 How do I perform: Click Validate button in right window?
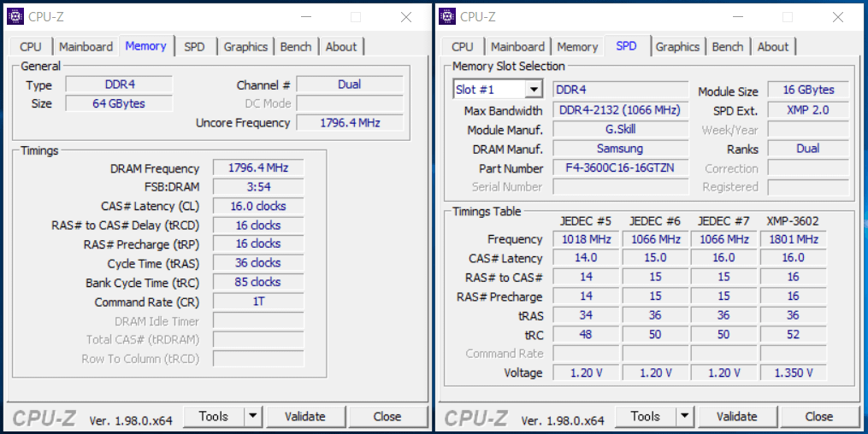click(x=737, y=416)
